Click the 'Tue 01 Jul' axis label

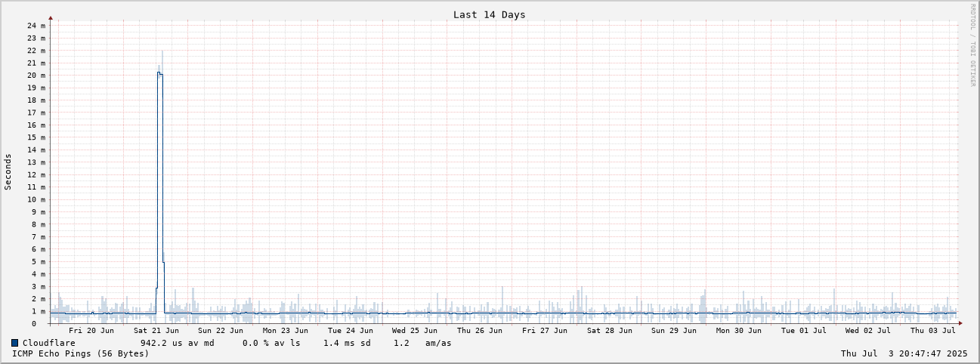click(804, 330)
